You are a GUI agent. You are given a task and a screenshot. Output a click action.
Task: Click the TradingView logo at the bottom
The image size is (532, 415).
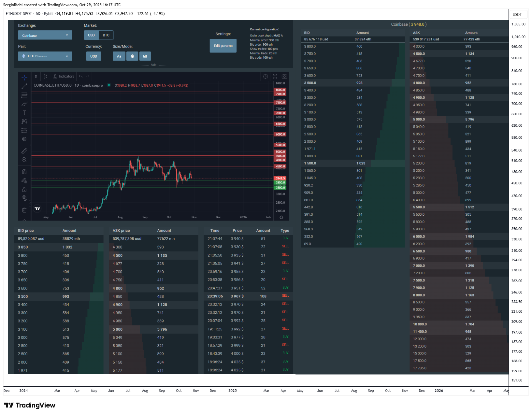(30, 405)
